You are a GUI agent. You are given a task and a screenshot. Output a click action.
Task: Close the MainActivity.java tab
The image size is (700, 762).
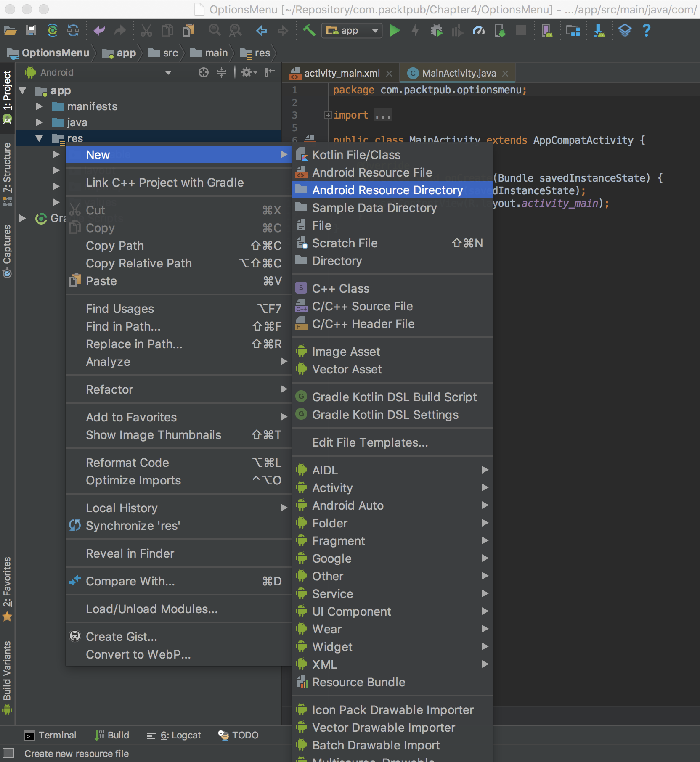click(505, 74)
